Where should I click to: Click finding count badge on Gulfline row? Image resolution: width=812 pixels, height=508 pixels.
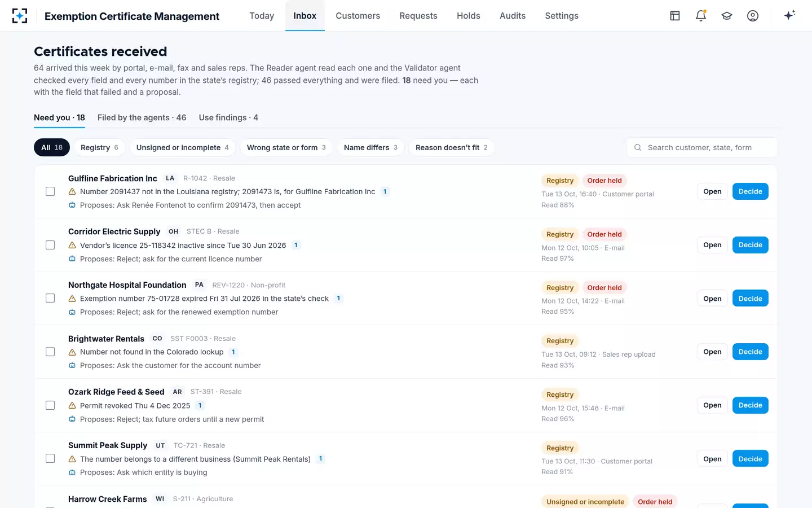385,192
